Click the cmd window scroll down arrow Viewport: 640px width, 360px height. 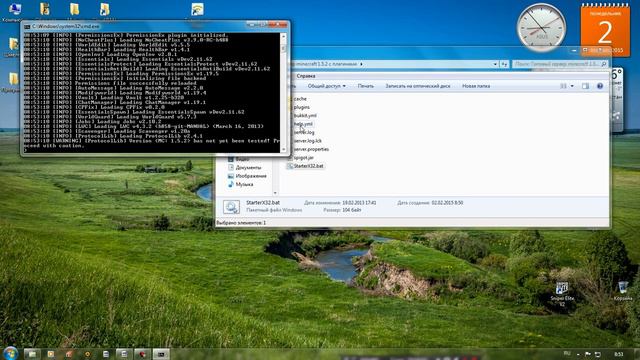coord(283,150)
